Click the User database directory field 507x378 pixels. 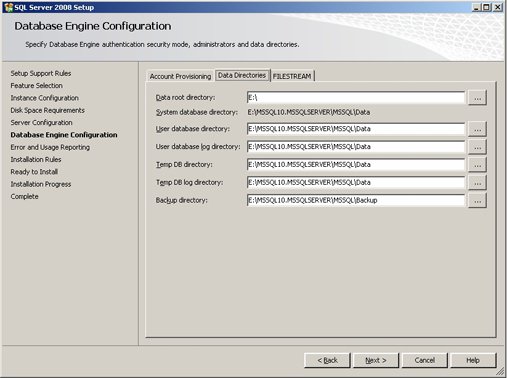click(356, 129)
